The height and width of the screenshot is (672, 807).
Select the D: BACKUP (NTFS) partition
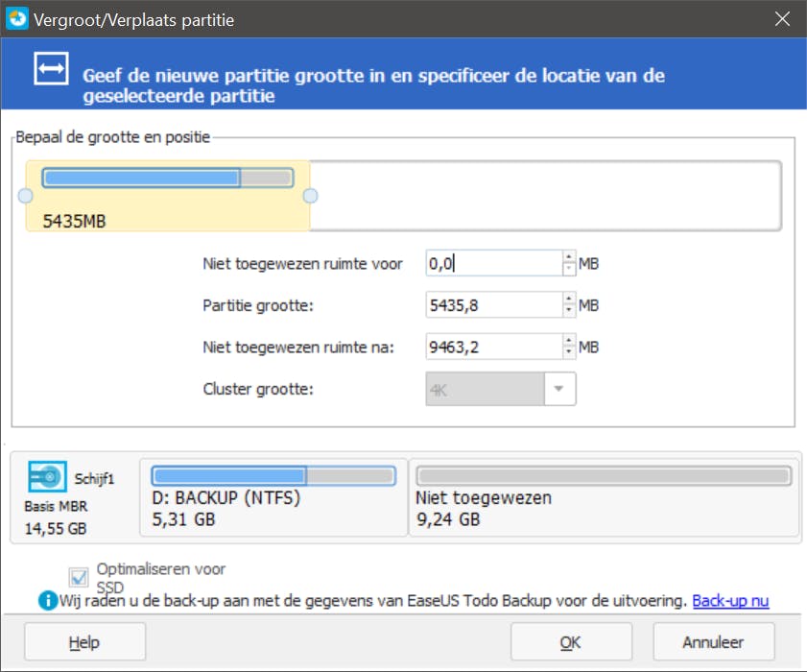click(273, 497)
